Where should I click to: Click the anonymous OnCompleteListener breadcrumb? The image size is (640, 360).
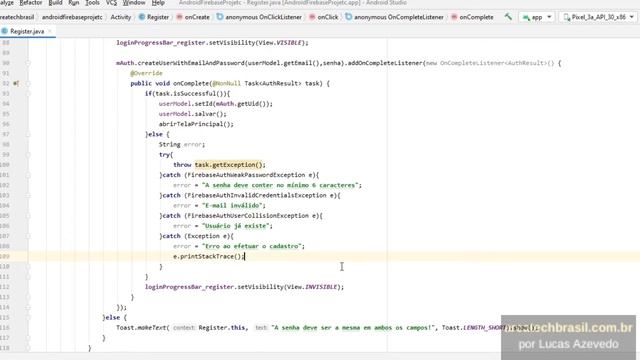[x=395, y=17]
